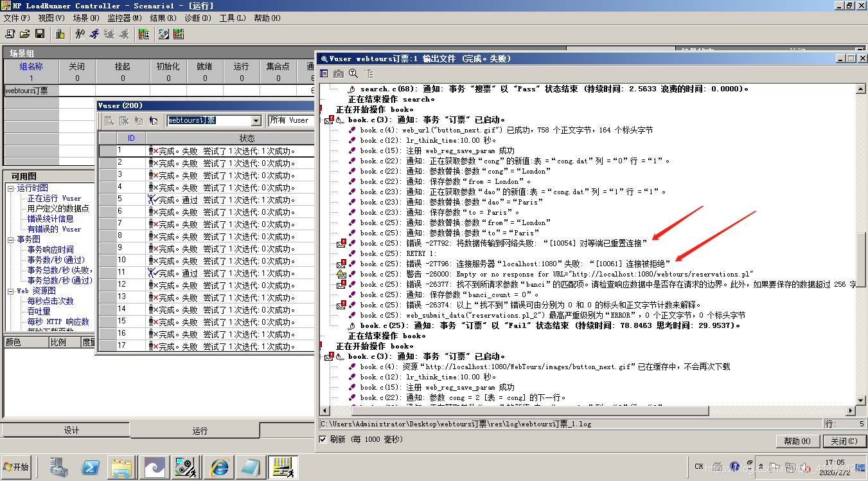Click yellow warning icon on warning -26000 line
Viewport: 868px width, 481px height.
tap(341, 274)
